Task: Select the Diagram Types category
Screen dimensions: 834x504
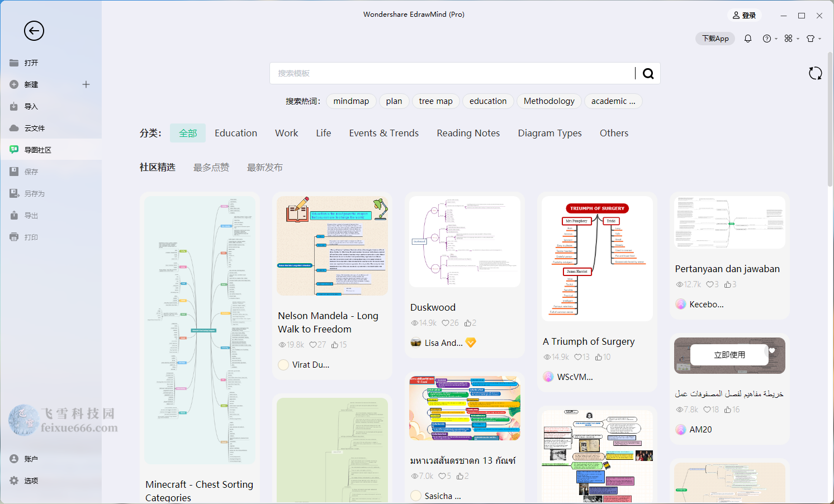Action: tap(550, 133)
